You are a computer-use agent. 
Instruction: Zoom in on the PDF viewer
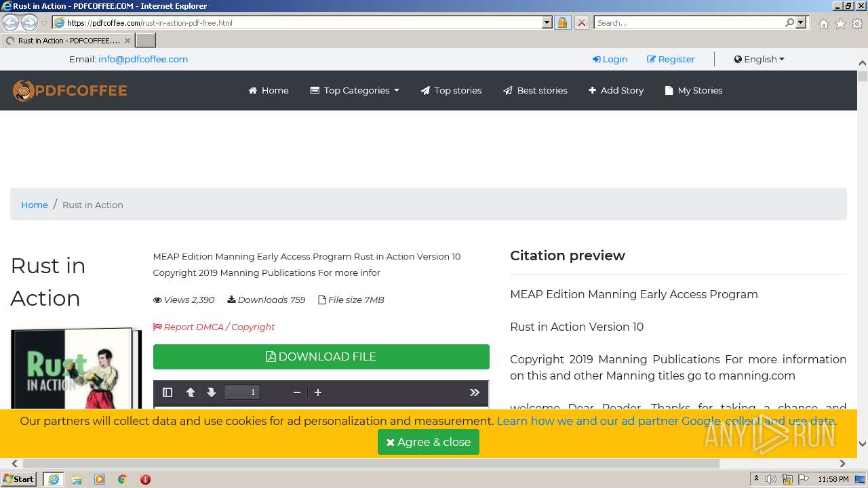pyautogui.click(x=317, y=392)
